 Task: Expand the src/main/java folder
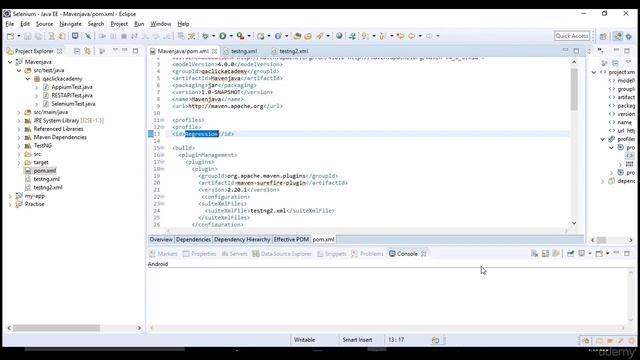[x=19, y=112]
